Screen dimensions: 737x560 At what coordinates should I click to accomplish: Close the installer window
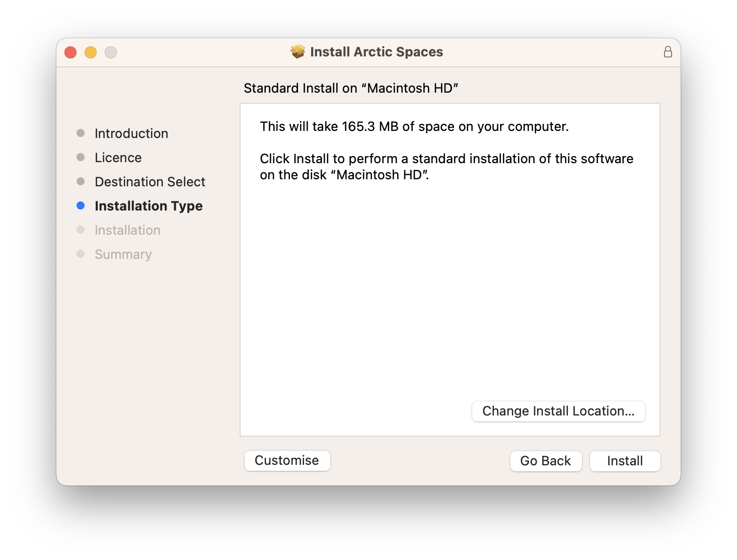click(x=70, y=52)
